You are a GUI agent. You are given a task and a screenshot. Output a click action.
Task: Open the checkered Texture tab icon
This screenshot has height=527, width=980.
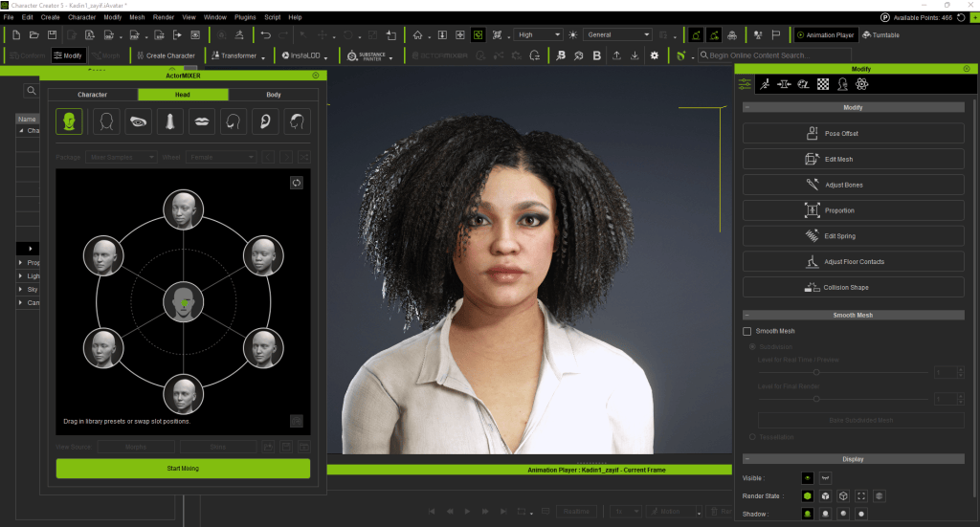[x=823, y=84]
